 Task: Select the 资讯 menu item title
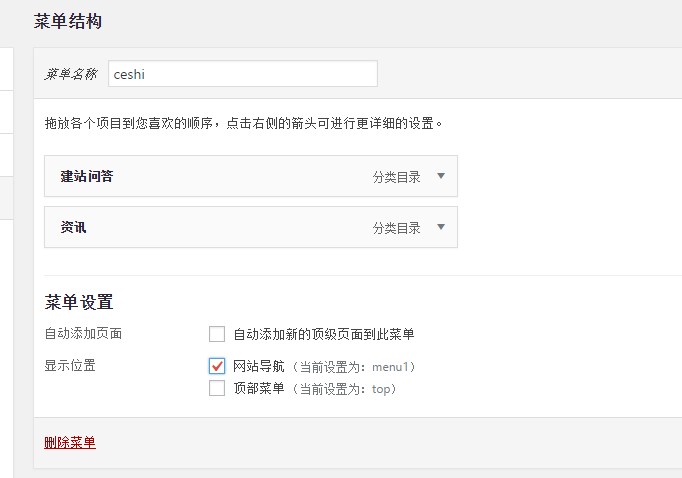click(74, 227)
